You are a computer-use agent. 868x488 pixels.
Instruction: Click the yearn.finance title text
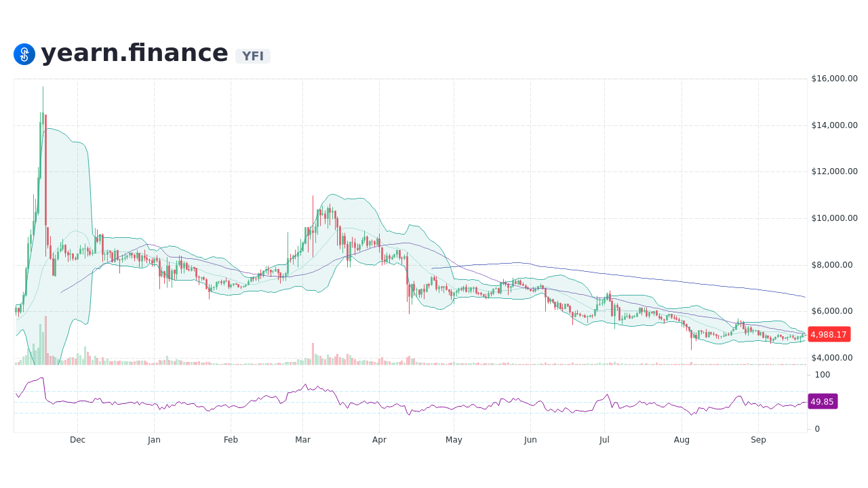point(134,53)
